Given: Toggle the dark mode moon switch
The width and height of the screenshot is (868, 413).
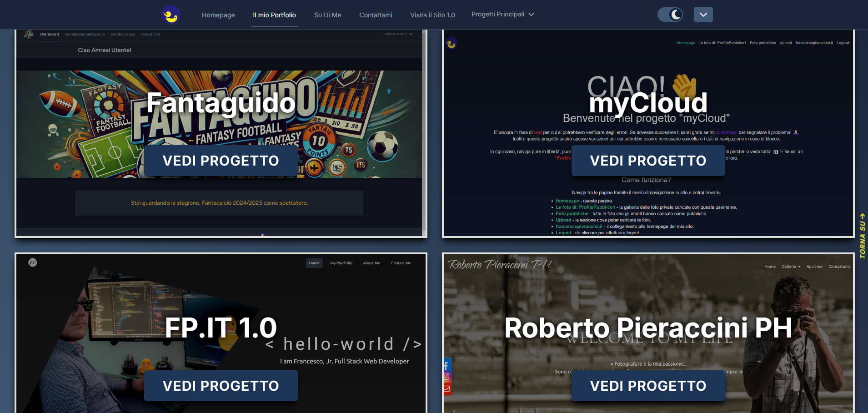Looking at the screenshot, I should (670, 15).
